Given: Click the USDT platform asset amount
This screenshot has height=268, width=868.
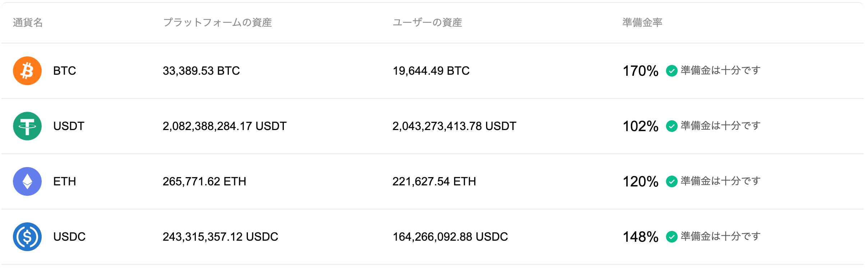Looking at the screenshot, I should [225, 126].
